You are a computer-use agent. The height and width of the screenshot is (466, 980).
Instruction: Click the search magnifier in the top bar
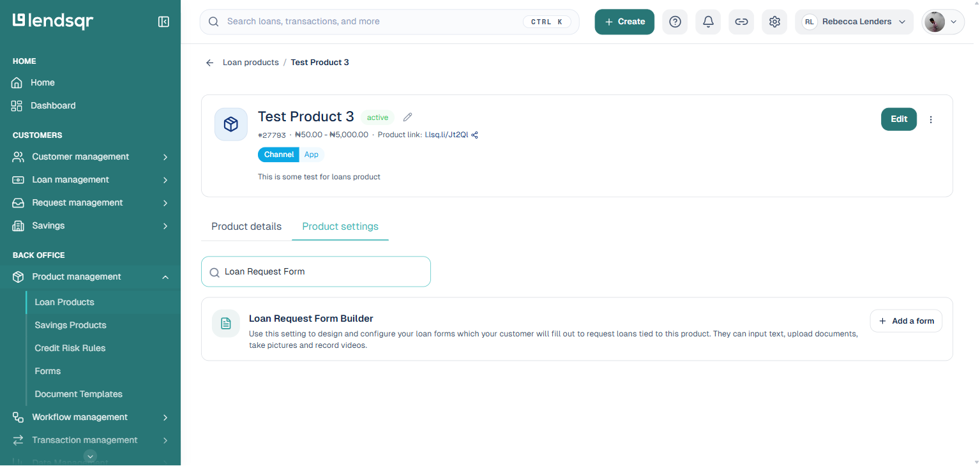click(x=214, y=22)
